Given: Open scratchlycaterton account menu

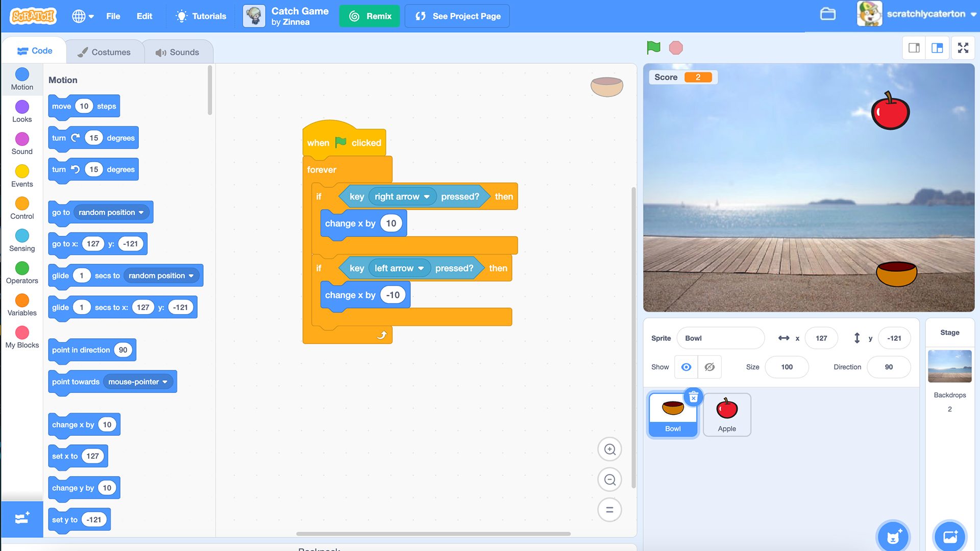Looking at the screenshot, I should point(917,14).
